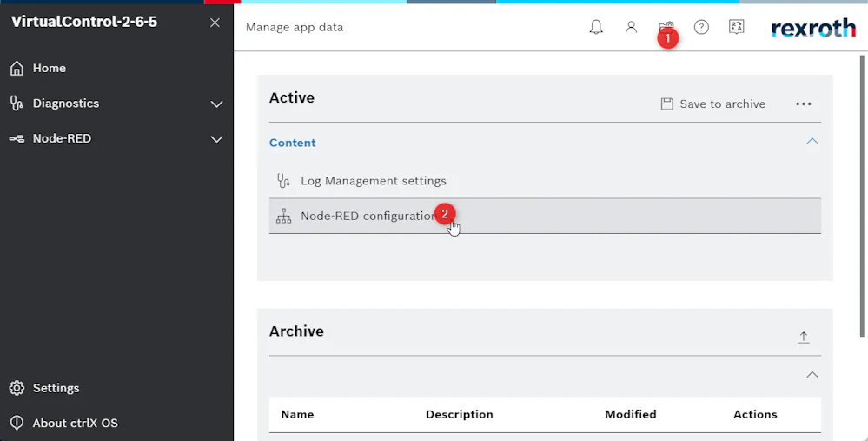
Task: Open the Node-RED sidebar menu
Action: click(x=116, y=139)
